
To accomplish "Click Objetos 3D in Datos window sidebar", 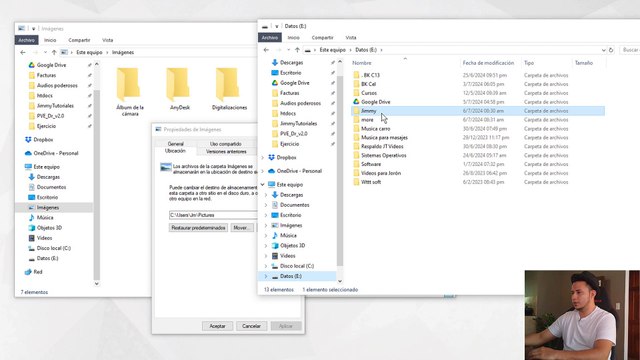I will (x=292, y=246).
